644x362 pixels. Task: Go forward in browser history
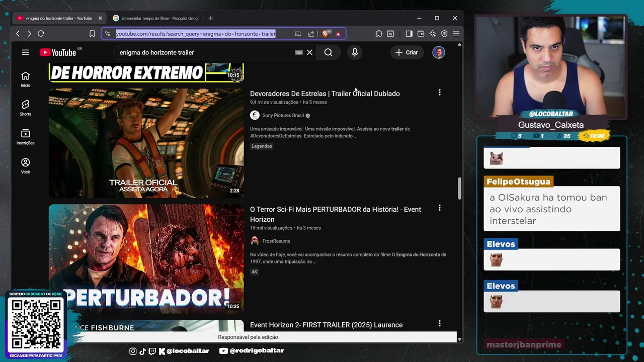coord(29,34)
